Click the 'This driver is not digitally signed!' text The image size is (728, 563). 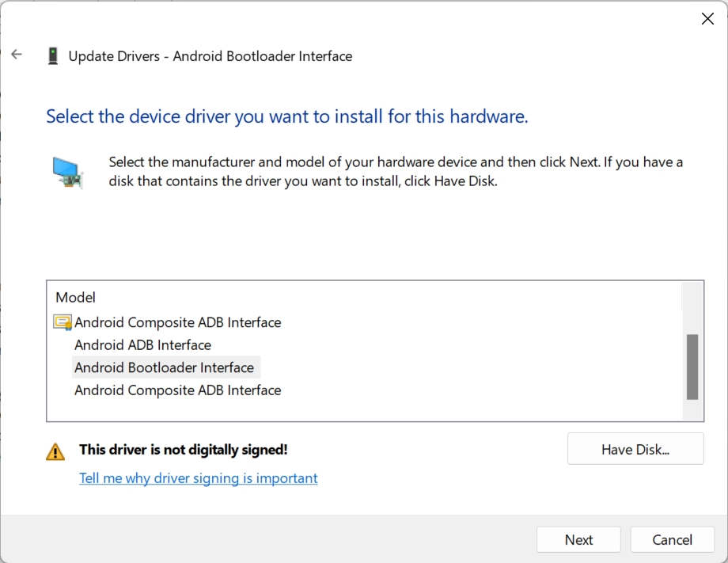tap(183, 450)
